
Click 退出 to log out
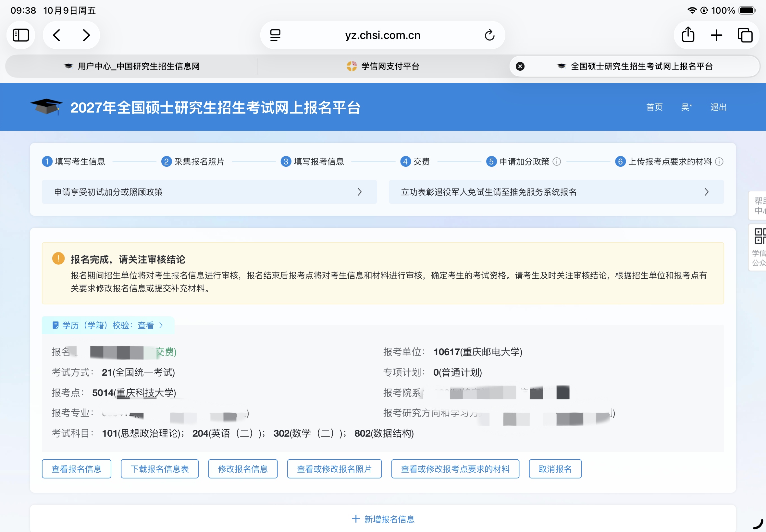[x=718, y=107]
